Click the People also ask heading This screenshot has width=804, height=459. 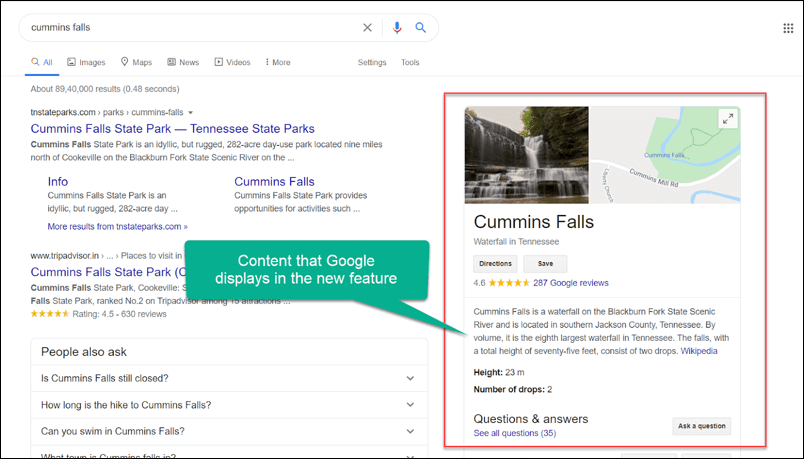[x=84, y=352]
